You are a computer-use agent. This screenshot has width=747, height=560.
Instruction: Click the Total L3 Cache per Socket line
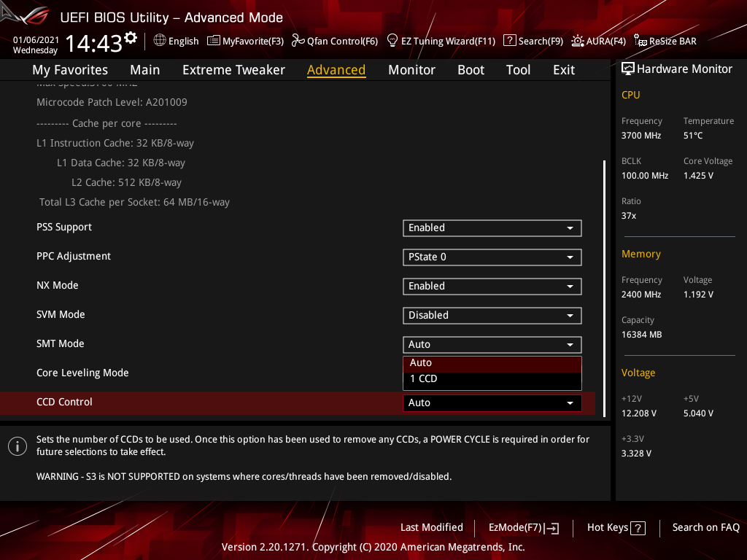coord(134,203)
